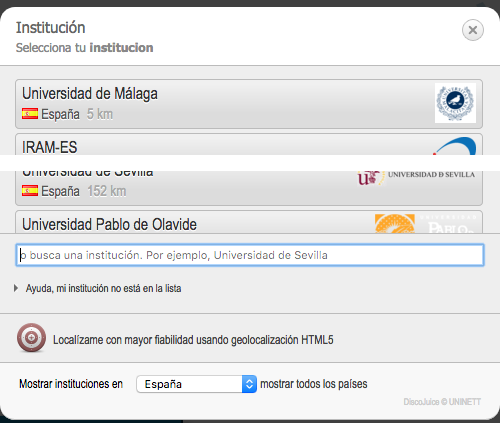Viewport: 500px width, 423px height.
Task: Click the Universidad de Málaga crest logo
Action: [455, 103]
